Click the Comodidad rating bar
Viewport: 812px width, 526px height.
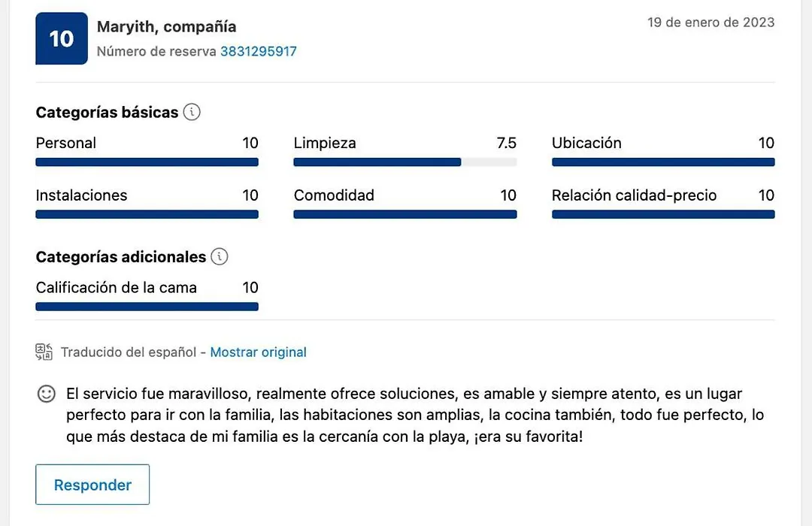coord(405,214)
